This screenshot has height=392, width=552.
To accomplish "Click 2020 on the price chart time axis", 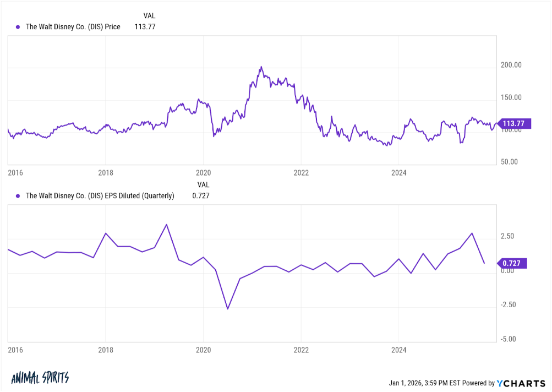I will [x=203, y=173].
